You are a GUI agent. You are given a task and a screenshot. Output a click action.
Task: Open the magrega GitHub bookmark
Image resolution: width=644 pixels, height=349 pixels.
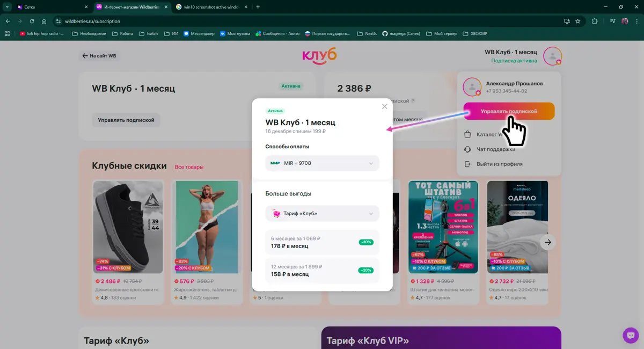[x=402, y=33]
